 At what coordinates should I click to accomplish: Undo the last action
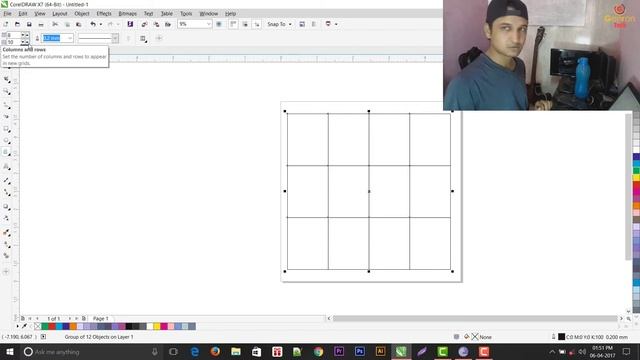(93, 24)
